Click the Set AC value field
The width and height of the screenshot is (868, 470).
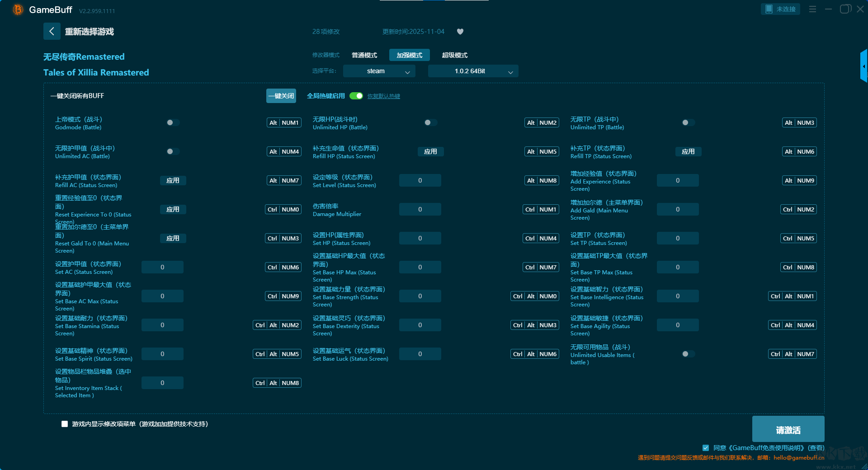coord(162,267)
